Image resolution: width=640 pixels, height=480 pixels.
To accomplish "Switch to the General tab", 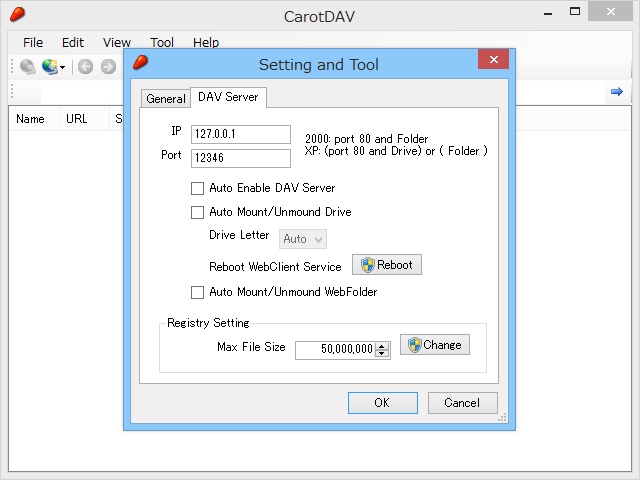I will click(166, 99).
